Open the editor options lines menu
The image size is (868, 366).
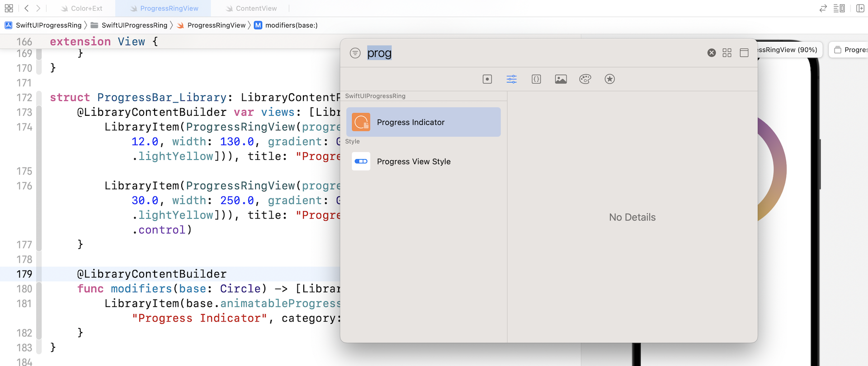pos(839,8)
